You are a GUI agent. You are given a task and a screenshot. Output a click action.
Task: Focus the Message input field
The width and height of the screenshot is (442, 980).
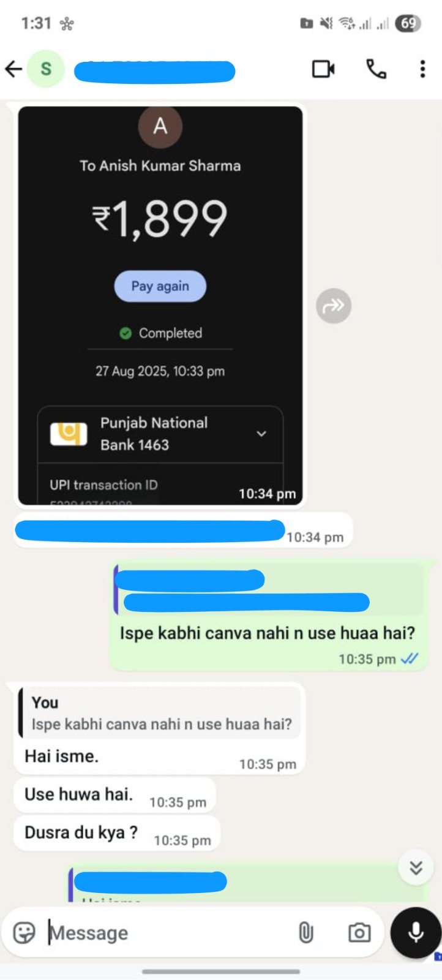(165, 933)
